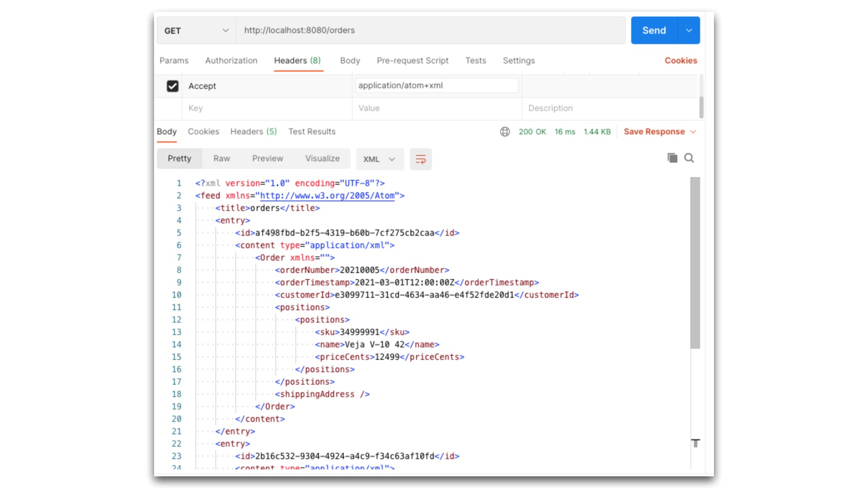Image resolution: width=868 pixels, height=488 pixels.
Task: Click the shippingAddress line
Action: point(322,394)
